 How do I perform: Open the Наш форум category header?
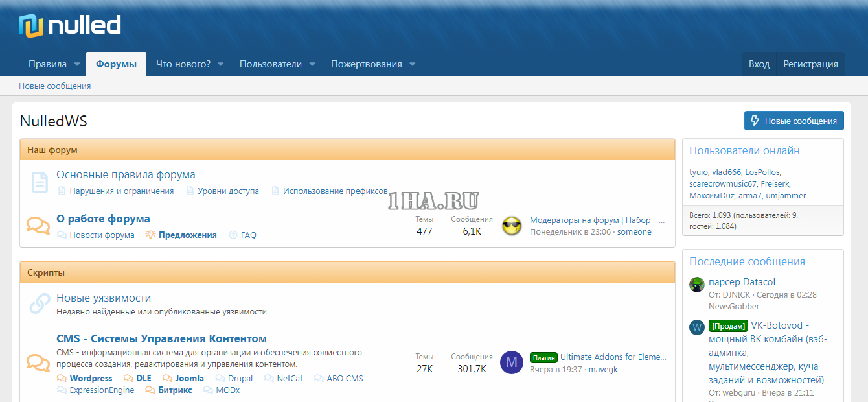pos(52,150)
